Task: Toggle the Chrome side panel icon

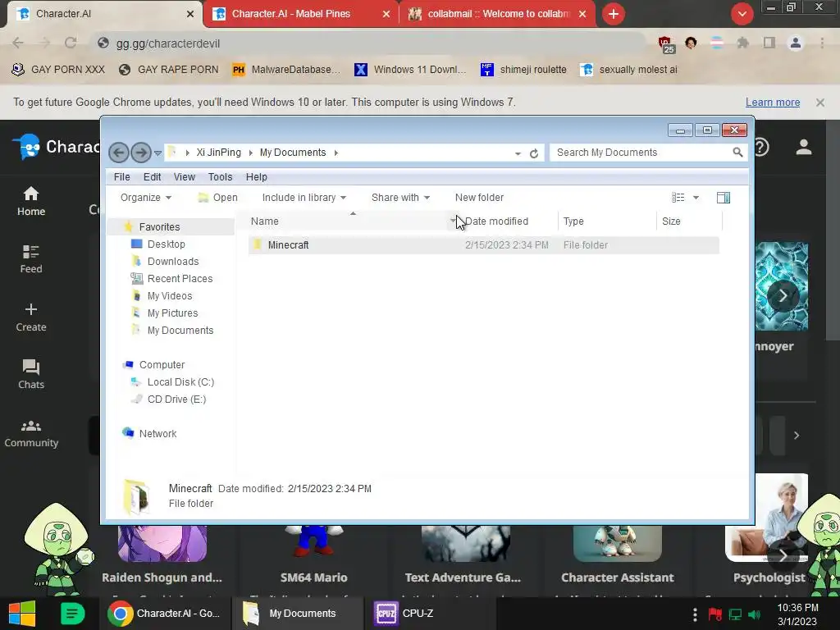Action: [x=769, y=43]
